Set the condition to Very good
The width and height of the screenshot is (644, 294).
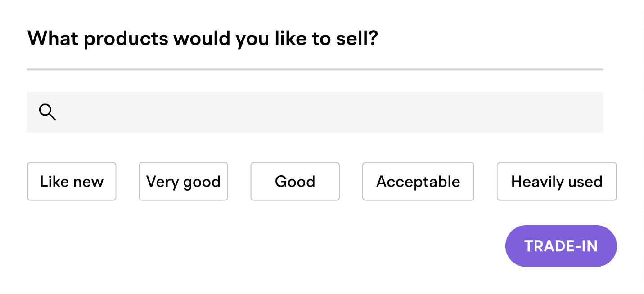click(x=183, y=182)
